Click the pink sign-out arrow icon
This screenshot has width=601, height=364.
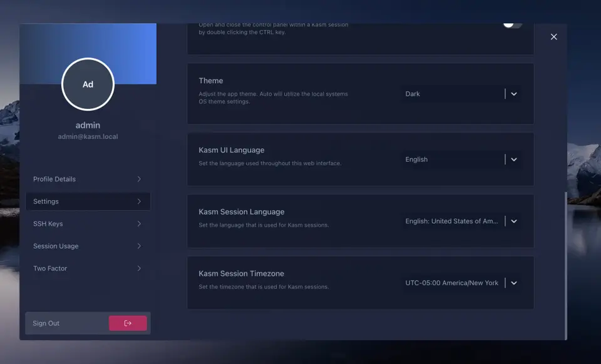click(128, 323)
